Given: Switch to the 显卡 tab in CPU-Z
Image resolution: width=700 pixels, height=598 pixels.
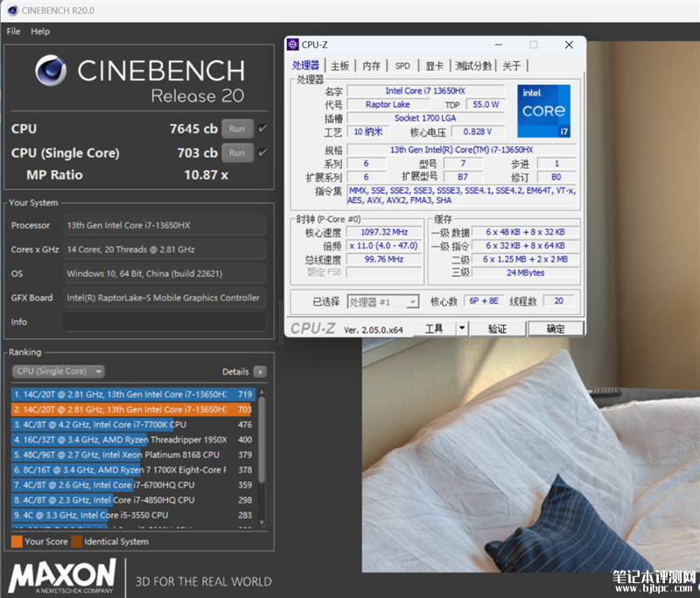Looking at the screenshot, I should [x=434, y=66].
